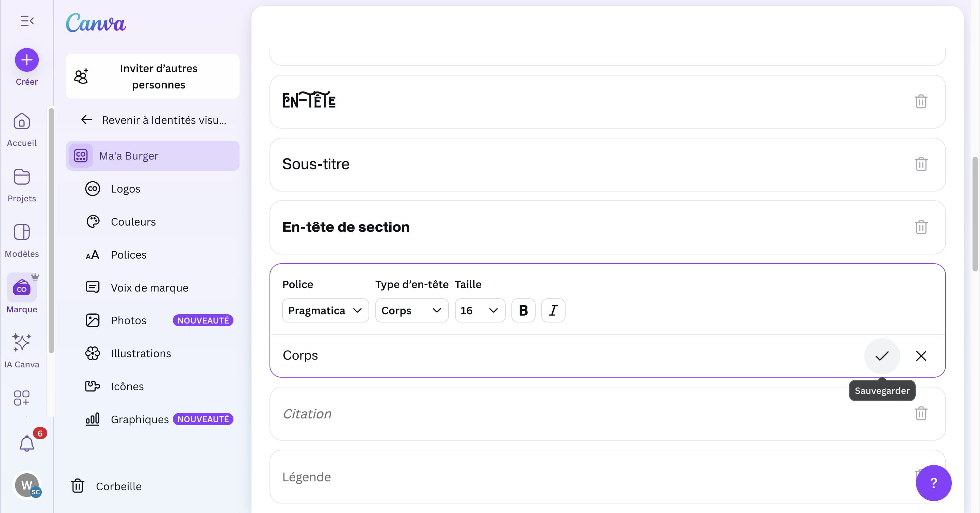
Task: Open the font size 16 dropdown
Action: 480,310
